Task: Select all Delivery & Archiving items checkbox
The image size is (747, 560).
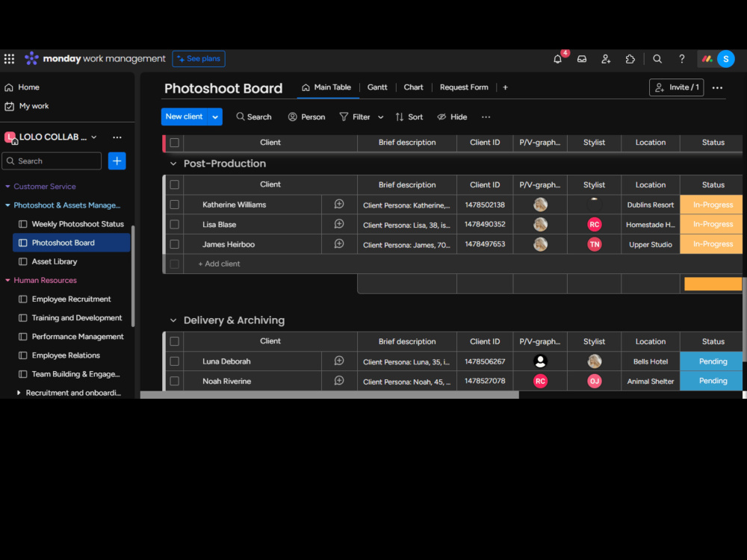Action: tap(174, 341)
